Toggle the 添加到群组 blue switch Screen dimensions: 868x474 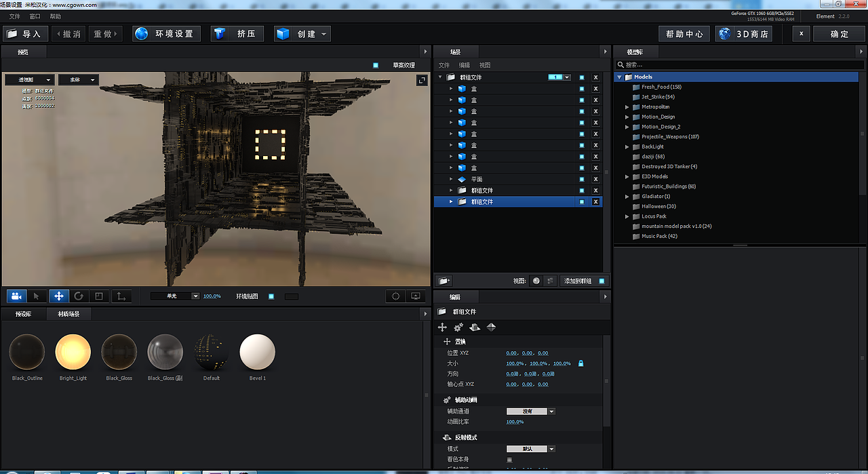pyautogui.click(x=602, y=281)
